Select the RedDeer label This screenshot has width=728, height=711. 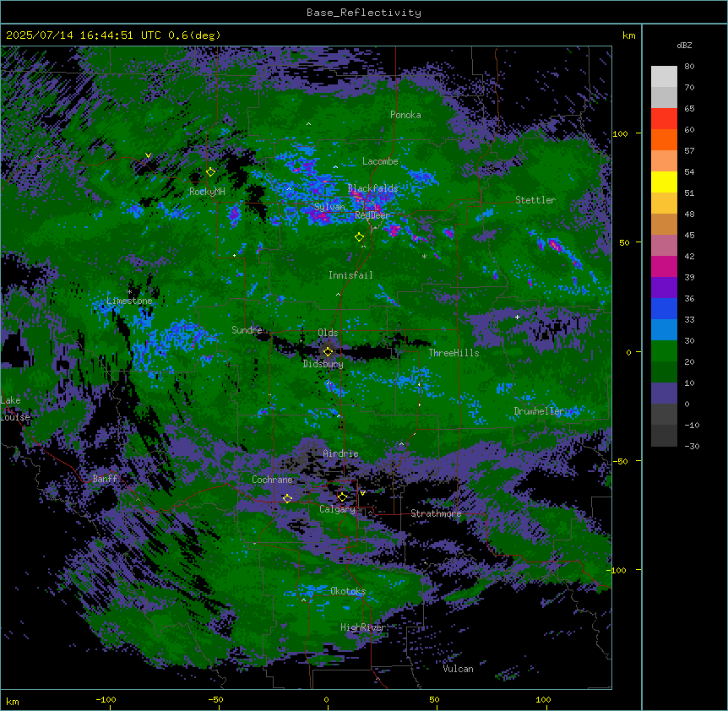tap(372, 214)
